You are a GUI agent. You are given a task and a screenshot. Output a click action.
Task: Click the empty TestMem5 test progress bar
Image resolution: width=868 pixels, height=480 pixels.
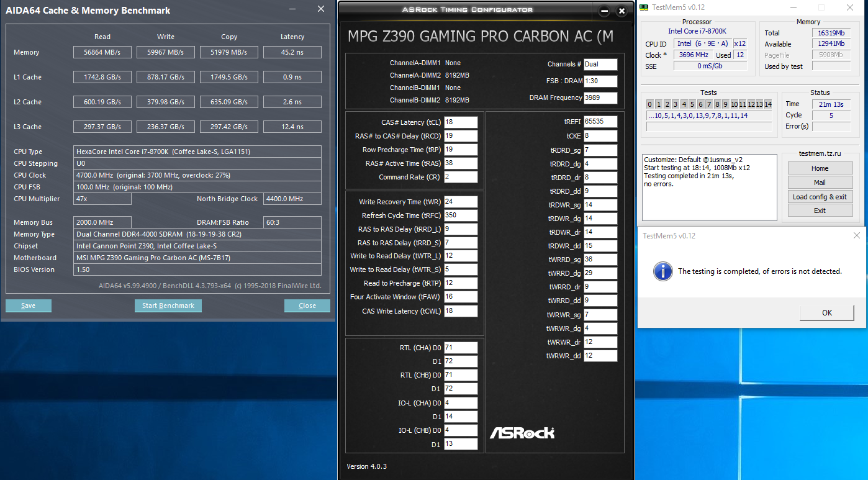pos(709,127)
